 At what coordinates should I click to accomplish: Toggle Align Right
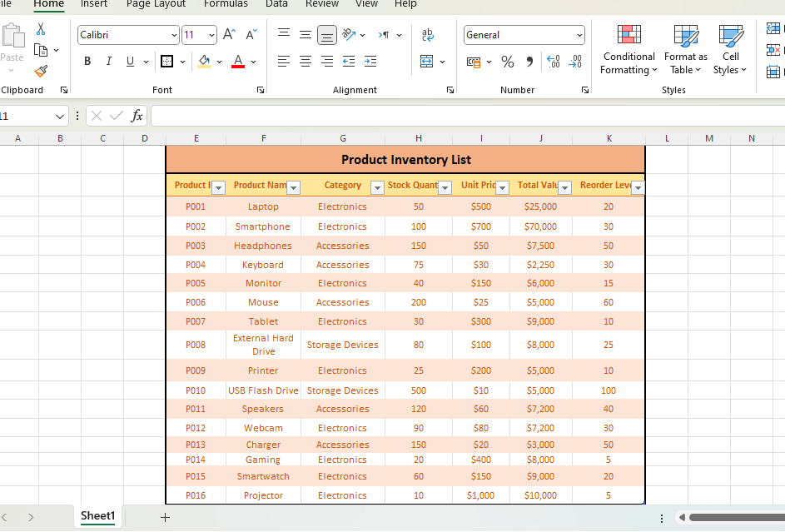tap(327, 62)
